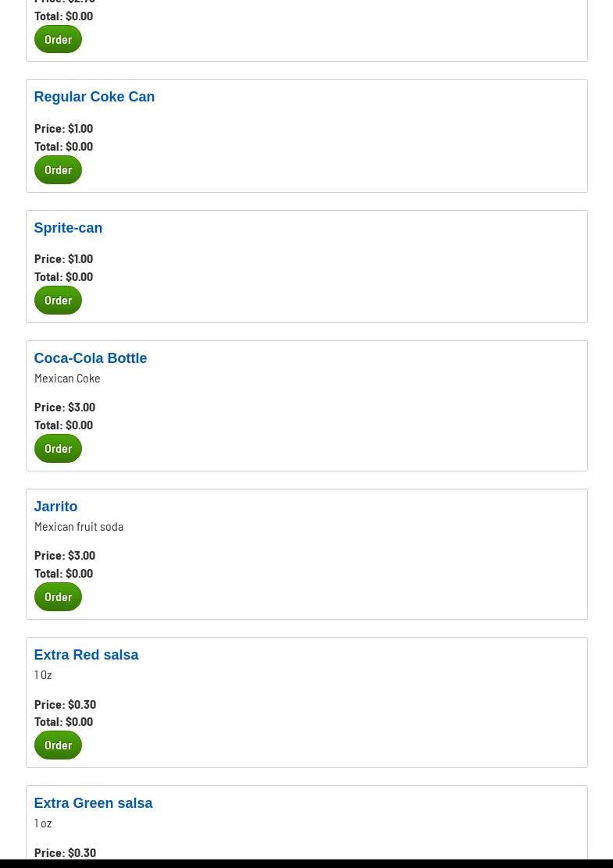
Task: Open the Extra Green salsa title link
Action: point(93,803)
